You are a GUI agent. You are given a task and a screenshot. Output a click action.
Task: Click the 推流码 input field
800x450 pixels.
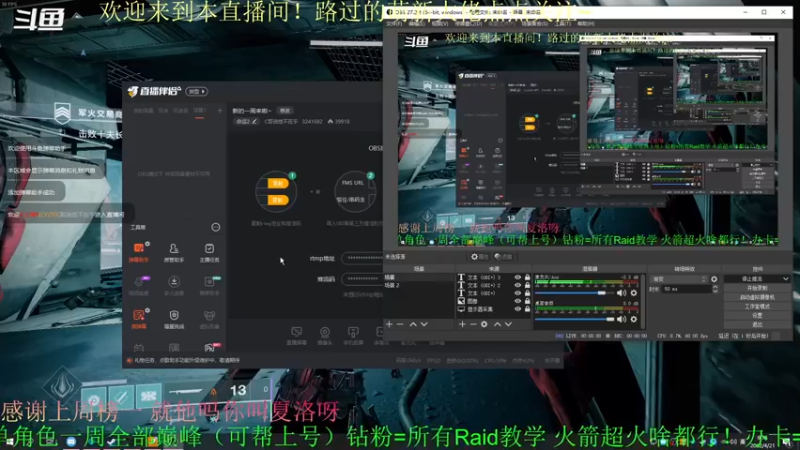click(362, 279)
